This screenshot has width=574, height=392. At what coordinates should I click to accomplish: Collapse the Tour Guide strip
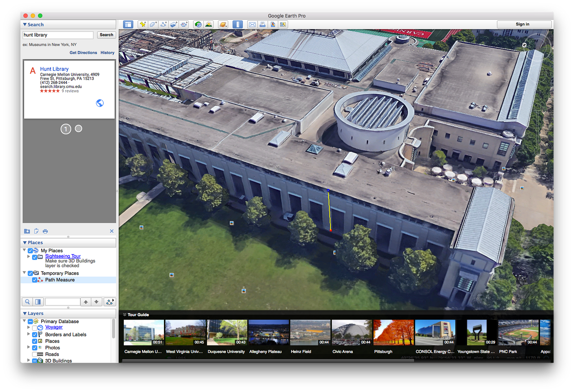[x=125, y=315]
